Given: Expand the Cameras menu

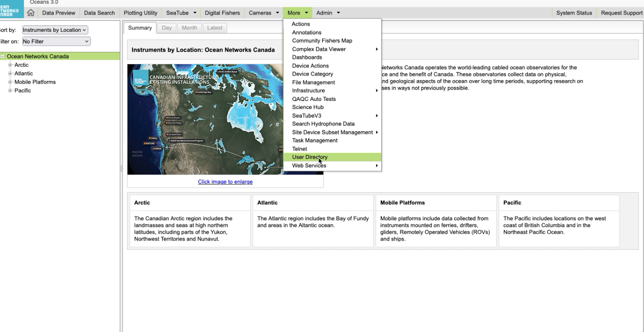Looking at the screenshot, I should pyautogui.click(x=264, y=13).
